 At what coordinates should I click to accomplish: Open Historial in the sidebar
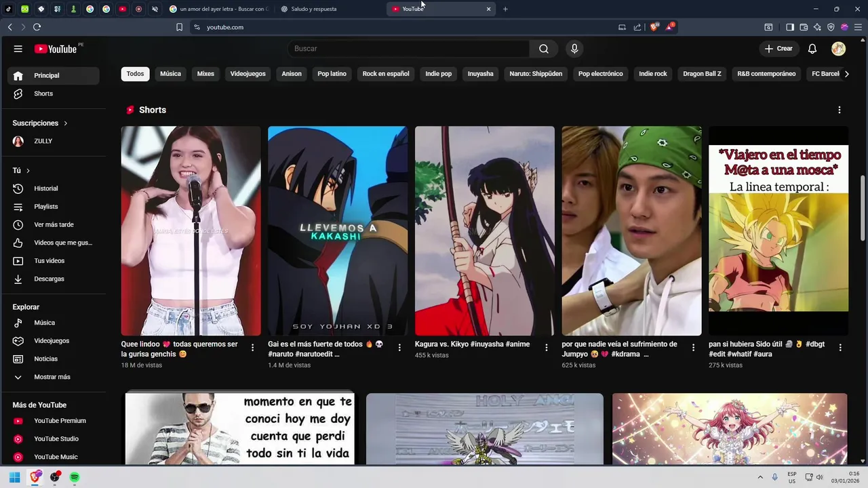click(53, 188)
